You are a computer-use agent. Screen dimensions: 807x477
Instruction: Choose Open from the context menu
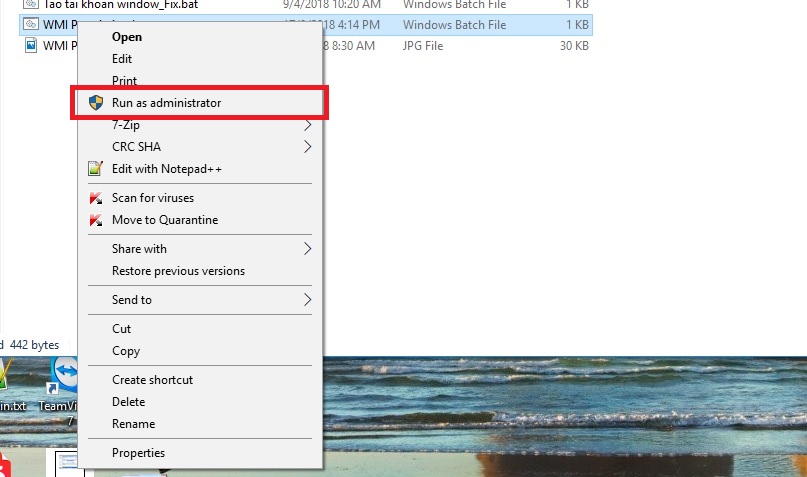(x=127, y=37)
